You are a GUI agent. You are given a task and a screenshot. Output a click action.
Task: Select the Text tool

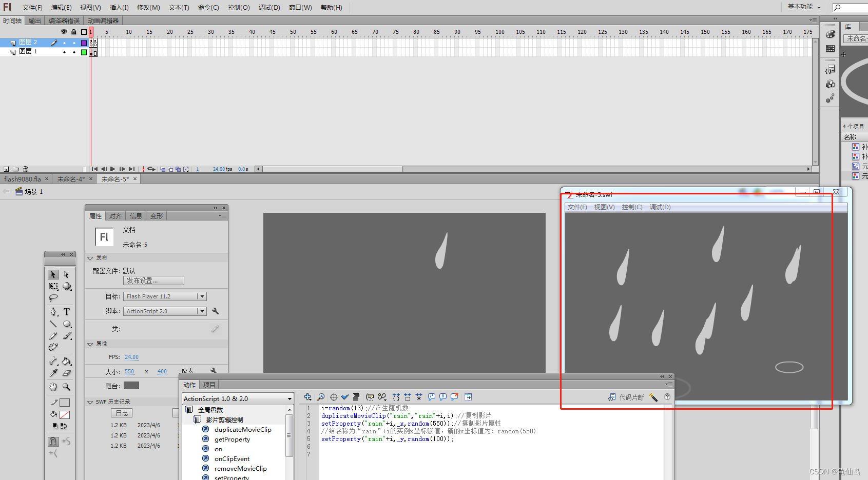pos(67,311)
